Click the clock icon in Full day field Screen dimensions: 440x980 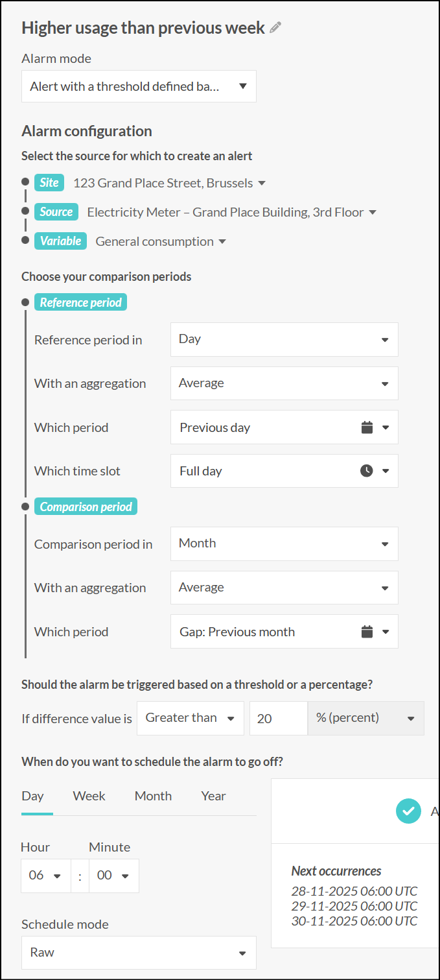[x=367, y=471]
